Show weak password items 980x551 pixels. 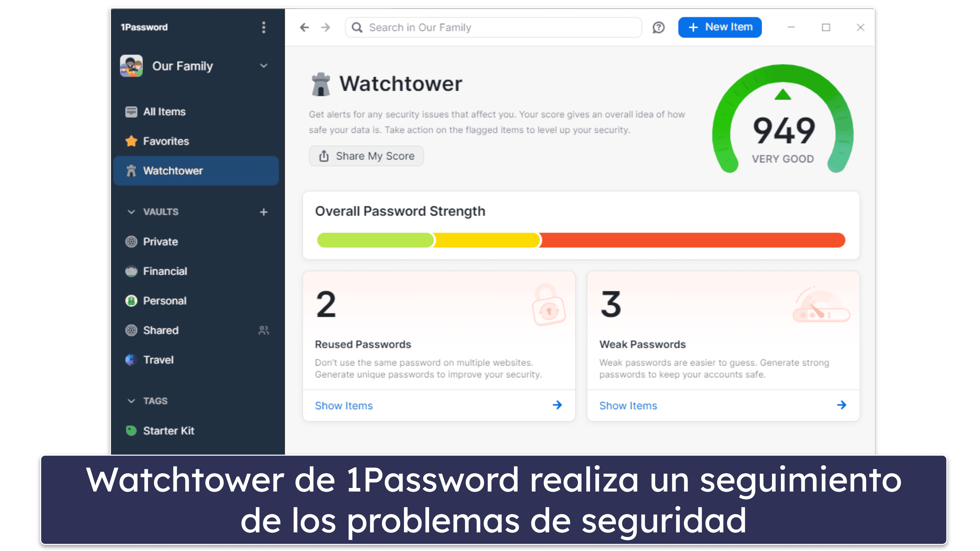(627, 405)
